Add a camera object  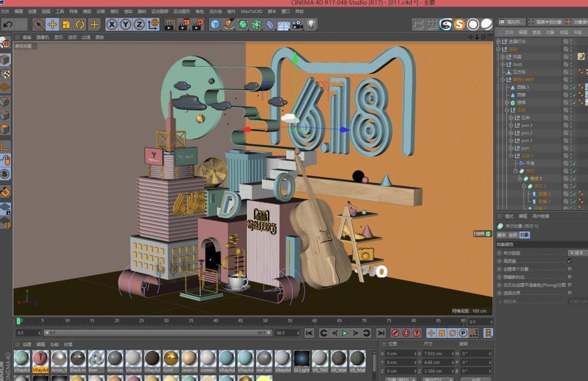(297, 25)
